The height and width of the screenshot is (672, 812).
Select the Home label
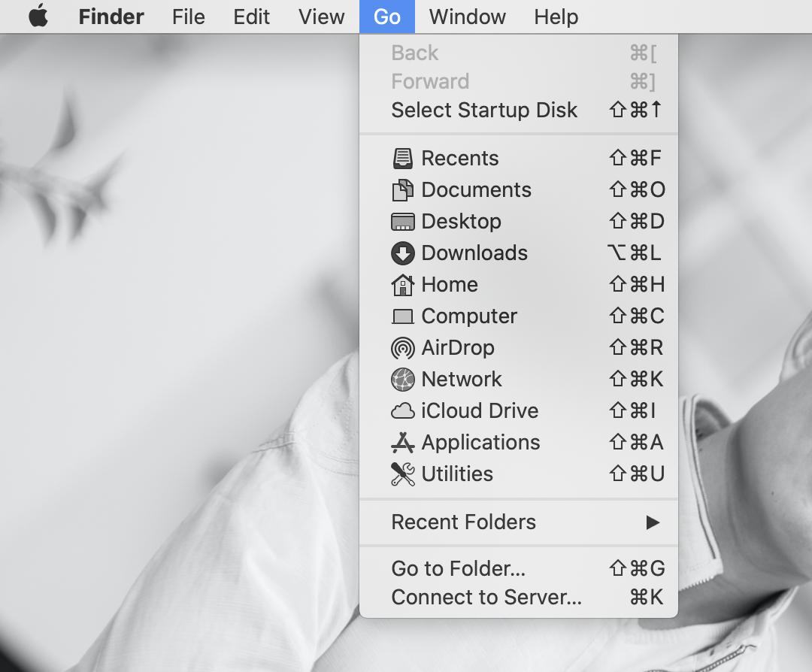(450, 285)
